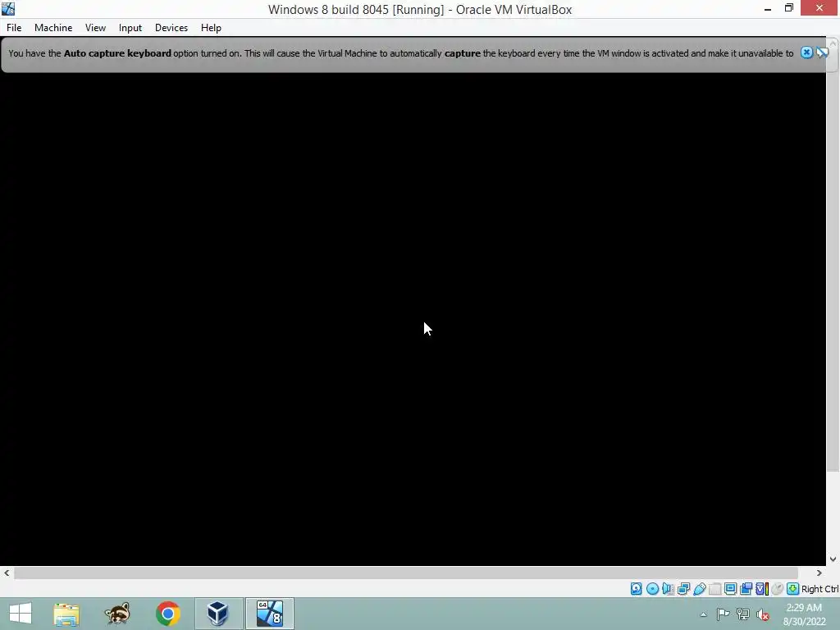Image resolution: width=840 pixels, height=630 pixels.
Task: Launch Google Chrome from the taskbar
Action: 167,614
